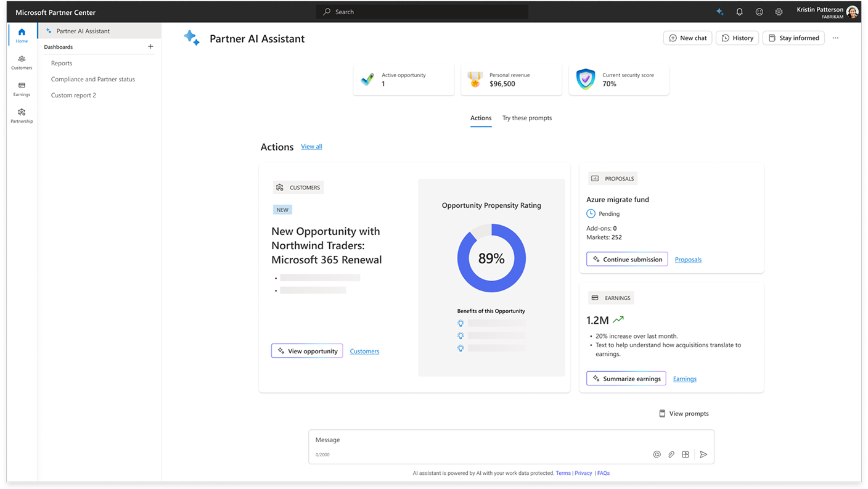The width and height of the screenshot is (868, 489).
Task: Open the FAQs link in footer
Action: coord(604,473)
